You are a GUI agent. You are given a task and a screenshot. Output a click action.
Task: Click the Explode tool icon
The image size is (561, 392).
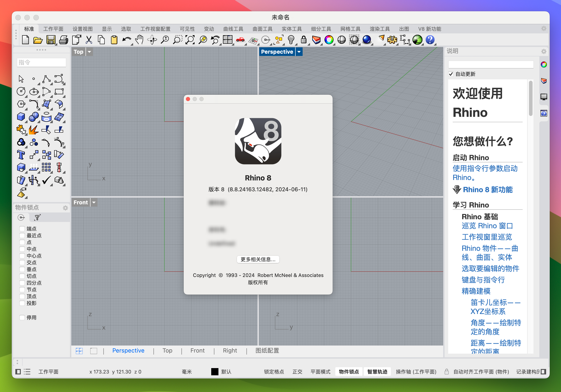click(33, 129)
